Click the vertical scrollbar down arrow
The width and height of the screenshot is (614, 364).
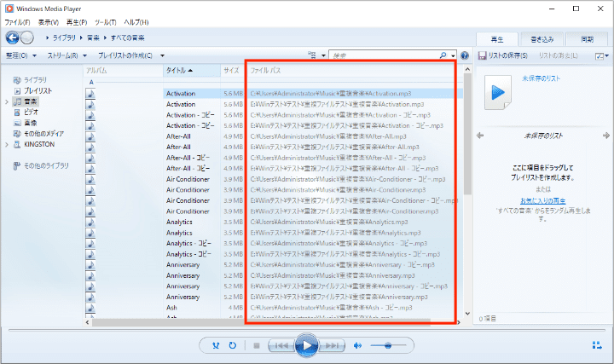[467, 314]
